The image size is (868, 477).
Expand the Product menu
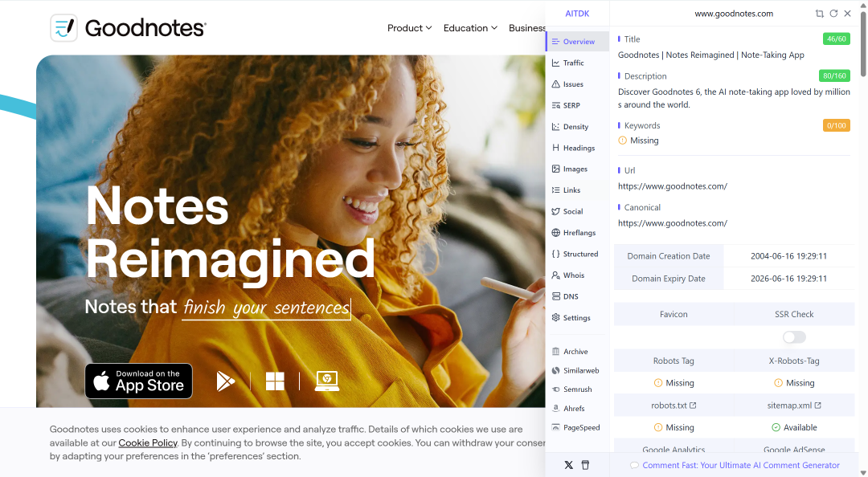point(409,27)
